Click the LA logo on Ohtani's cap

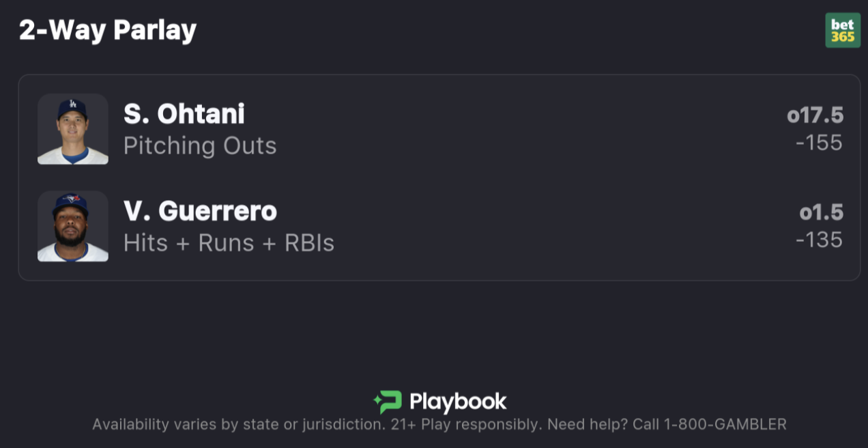pos(72,105)
